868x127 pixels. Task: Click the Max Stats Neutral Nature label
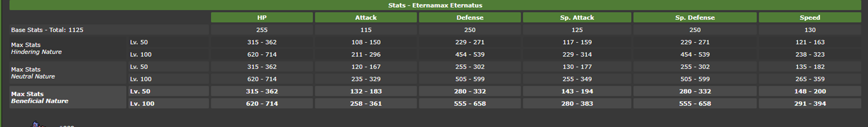(x=33, y=73)
